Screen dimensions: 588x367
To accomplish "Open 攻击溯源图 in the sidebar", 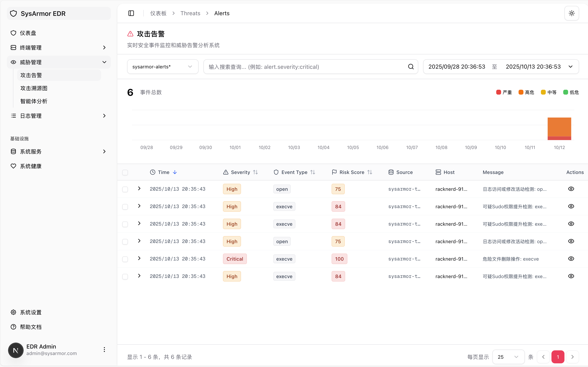I will click(x=34, y=88).
